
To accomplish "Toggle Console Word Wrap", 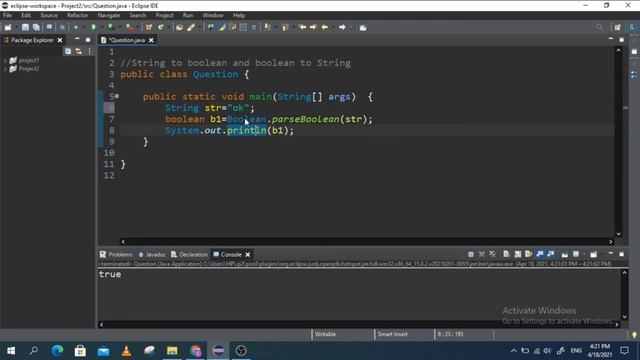I will tap(529, 254).
